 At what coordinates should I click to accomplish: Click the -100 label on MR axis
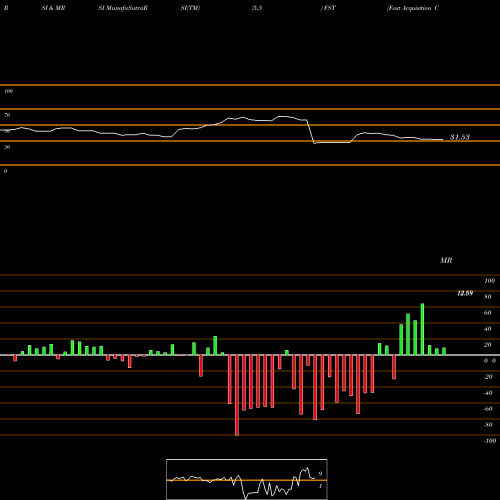(x=490, y=441)
